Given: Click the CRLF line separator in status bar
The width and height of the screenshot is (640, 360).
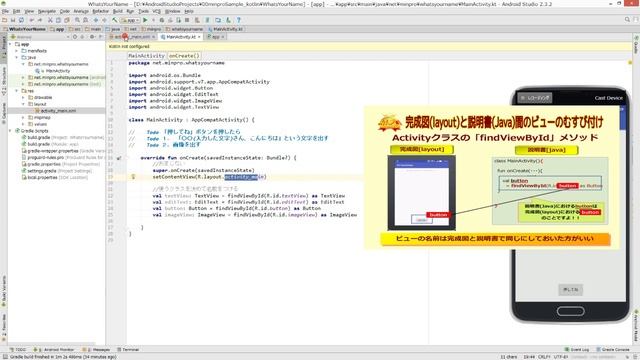Looking at the screenshot, I should 544,357.
